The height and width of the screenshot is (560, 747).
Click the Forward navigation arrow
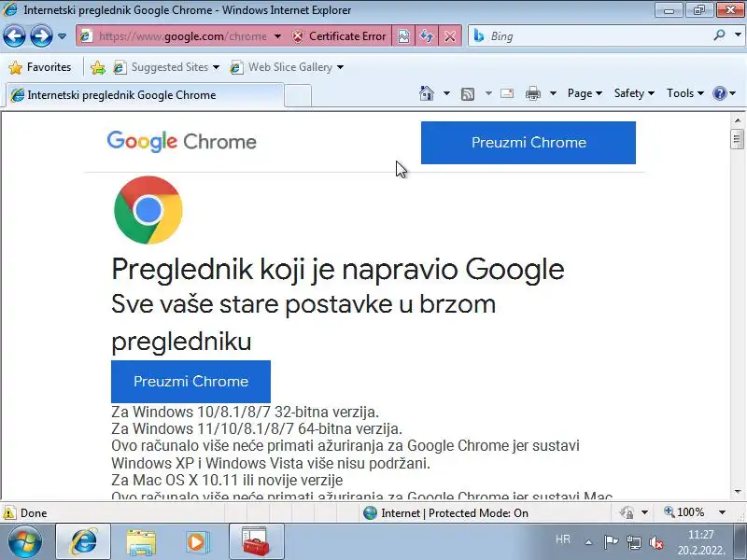pyautogui.click(x=41, y=36)
